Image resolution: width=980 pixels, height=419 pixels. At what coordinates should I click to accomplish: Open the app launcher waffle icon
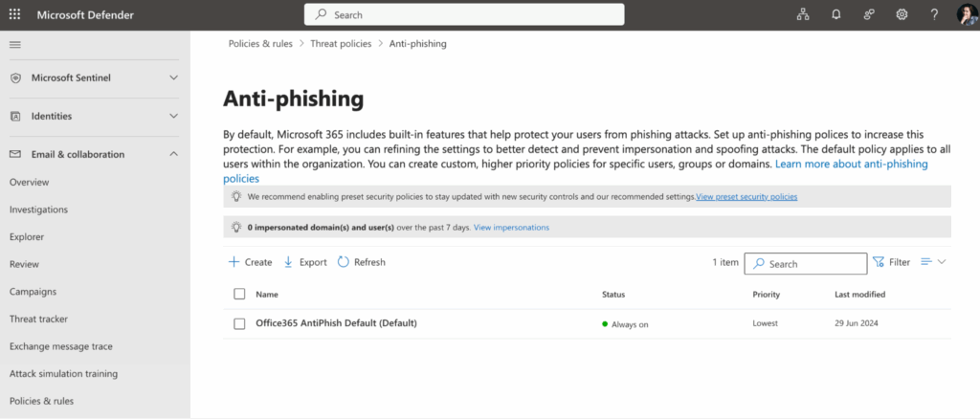coord(14,14)
